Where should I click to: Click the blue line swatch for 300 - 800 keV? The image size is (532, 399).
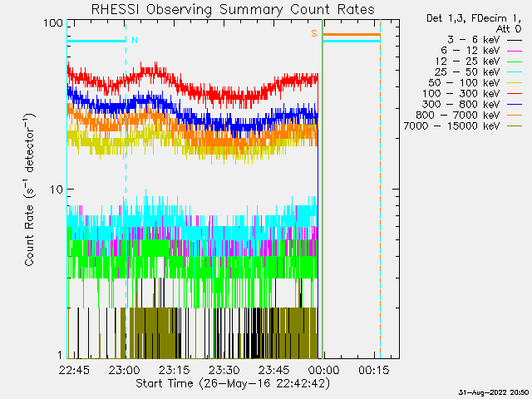click(x=515, y=106)
